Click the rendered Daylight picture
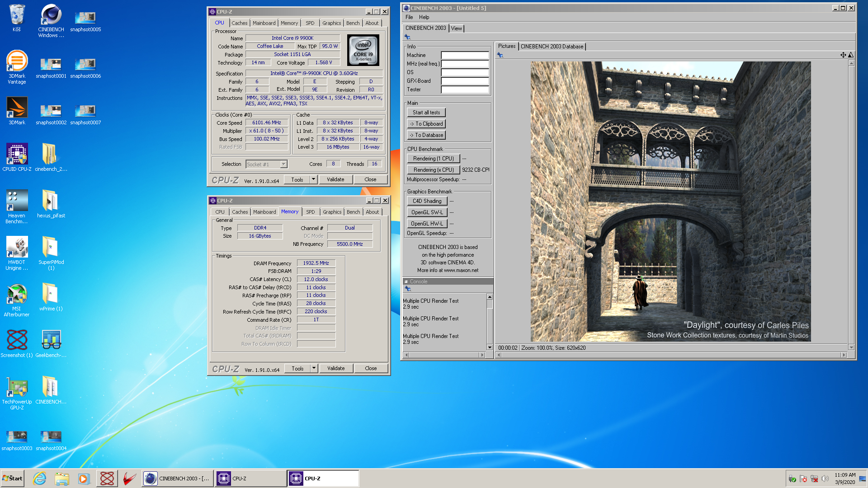868x488 pixels. click(x=670, y=202)
